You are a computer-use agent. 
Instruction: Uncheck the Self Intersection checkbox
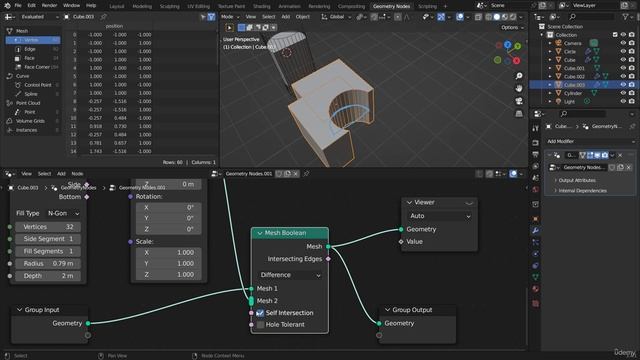click(x=260, y=313)
